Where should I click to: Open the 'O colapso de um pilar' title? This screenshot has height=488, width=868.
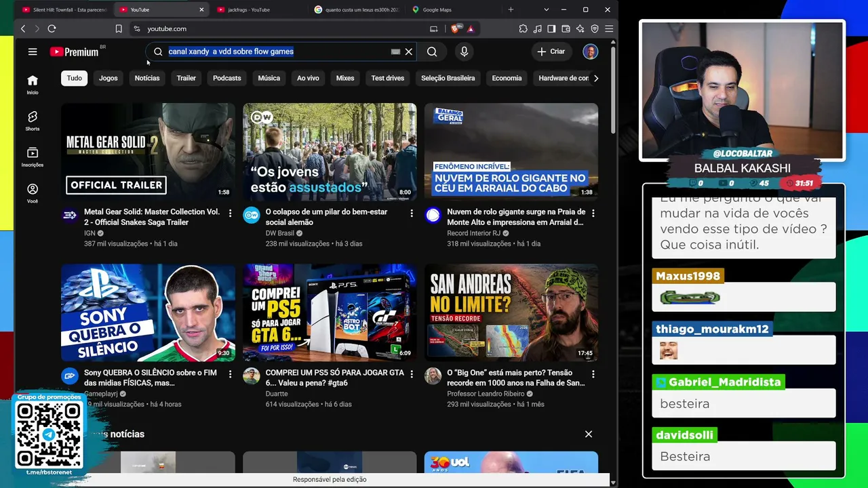326,217
